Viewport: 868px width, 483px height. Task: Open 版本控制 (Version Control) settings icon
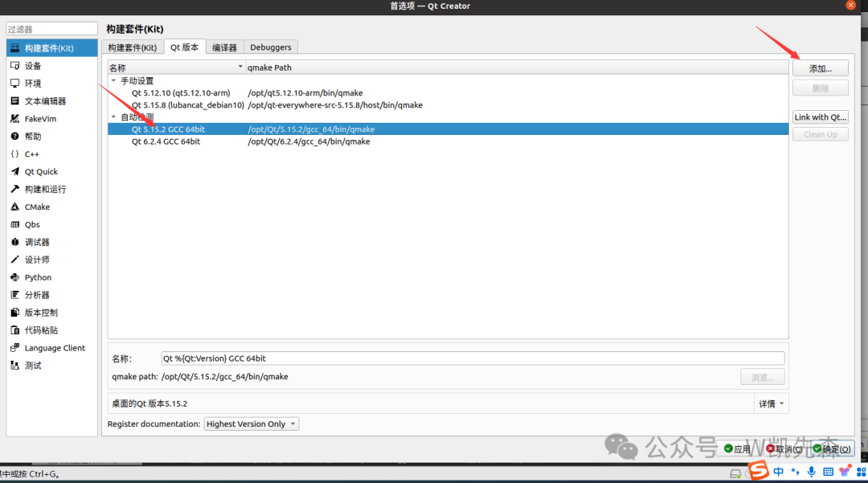[15, 313]
